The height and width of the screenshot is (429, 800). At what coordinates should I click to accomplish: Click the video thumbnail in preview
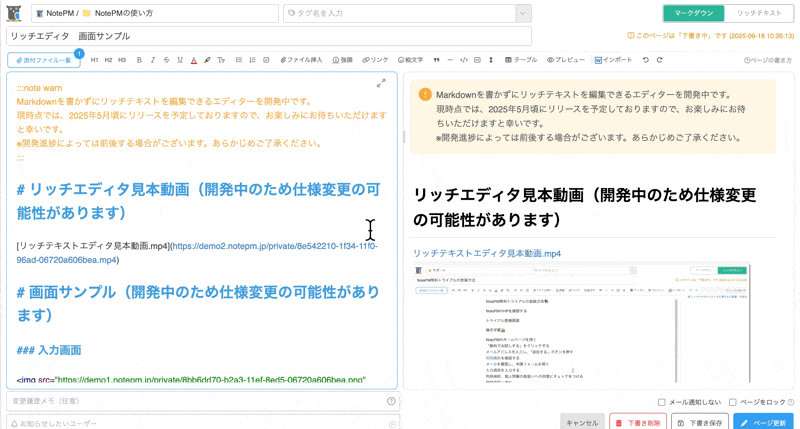coord(582,323)
